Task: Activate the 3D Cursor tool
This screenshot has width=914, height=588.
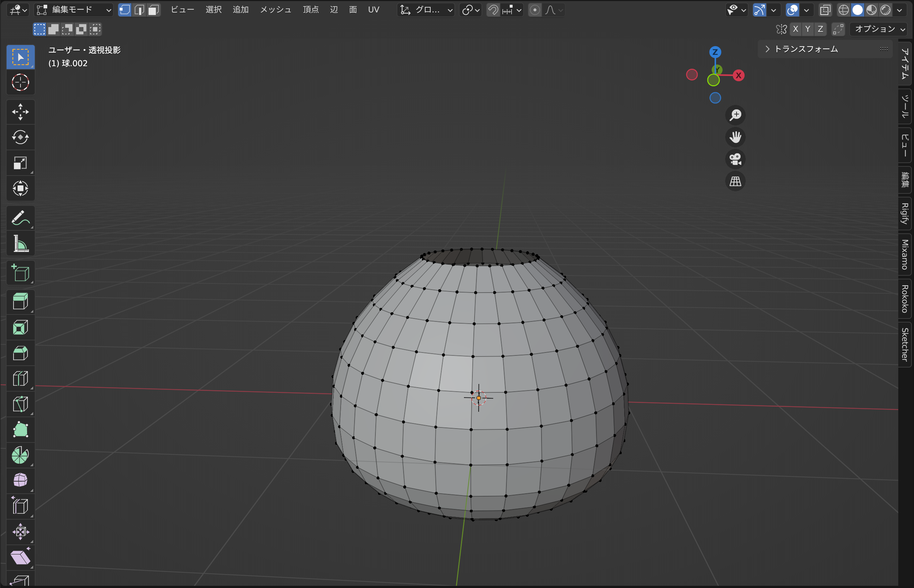Action: pos(20,82)
